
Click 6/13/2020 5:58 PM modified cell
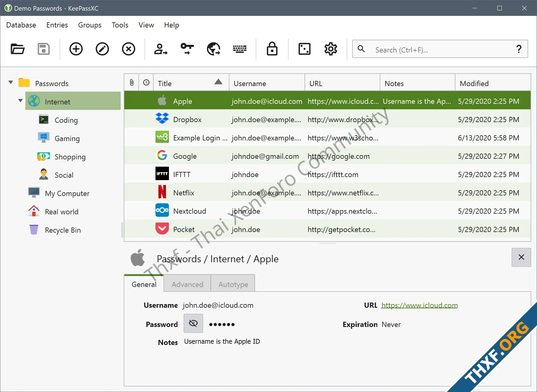coord(488,138)
